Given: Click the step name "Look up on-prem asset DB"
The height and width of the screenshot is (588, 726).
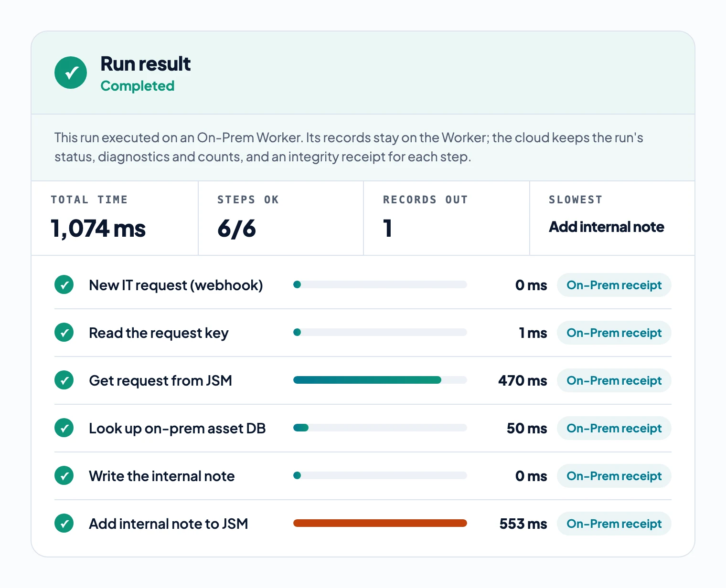Looking at the screenshot, I should [177, 429].
